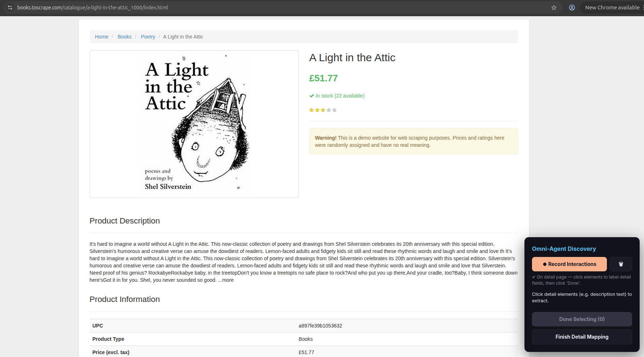Click the green in-stock checkmark icon
Viewport: 644px width, 357px height.
[x=312, y=96]
